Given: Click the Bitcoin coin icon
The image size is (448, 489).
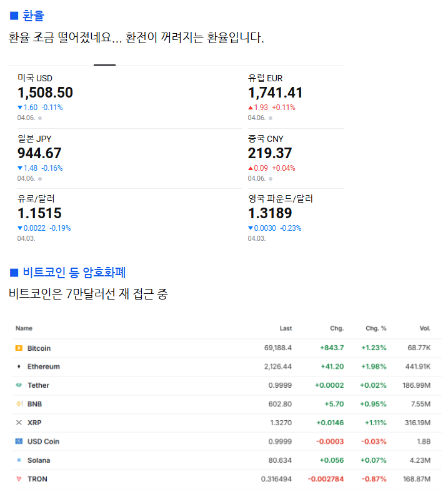Looking at the screenshot, I should [x=19, y=348].
